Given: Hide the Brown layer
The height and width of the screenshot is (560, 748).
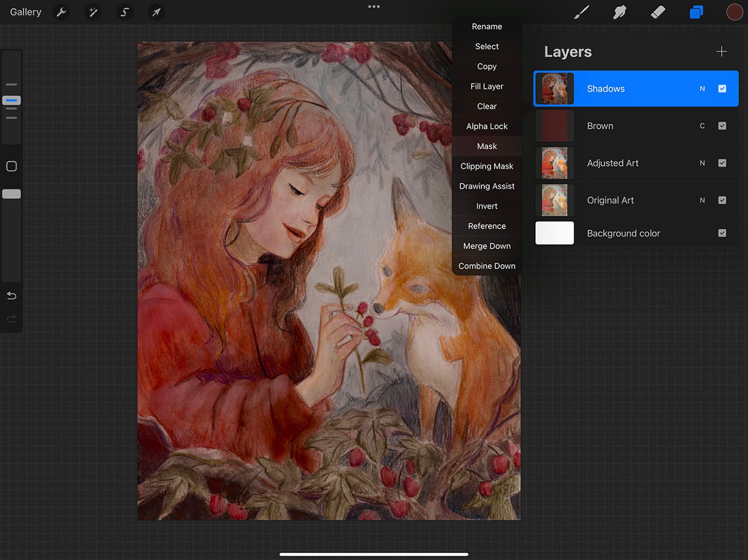Looking at the screenshot, I should [722, 126].
